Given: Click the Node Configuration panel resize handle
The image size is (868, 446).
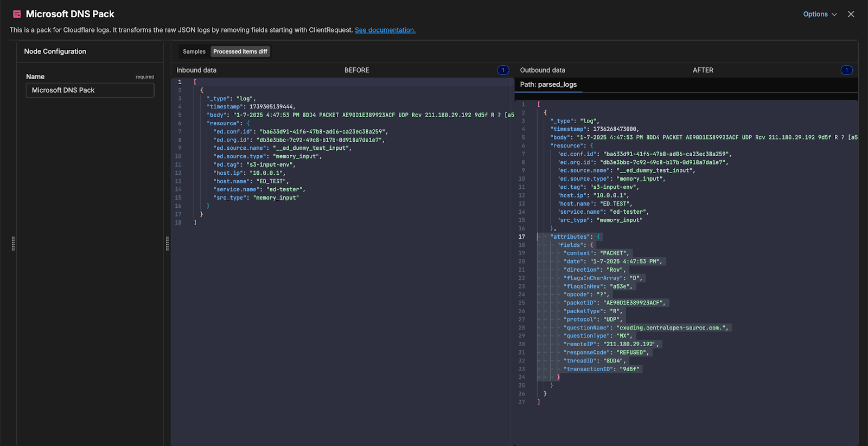Looking at the screenshot, I should pos(167,244).
